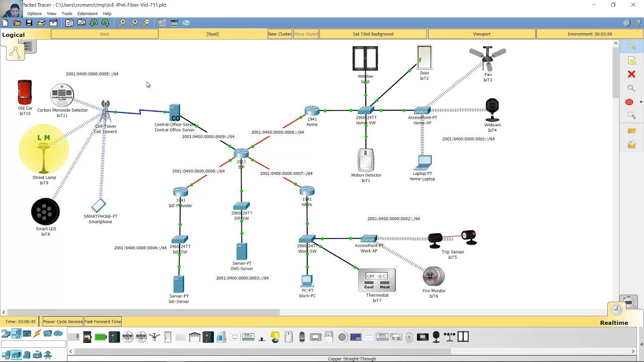Click the Print icon in the toolbar

click(41, 23)
